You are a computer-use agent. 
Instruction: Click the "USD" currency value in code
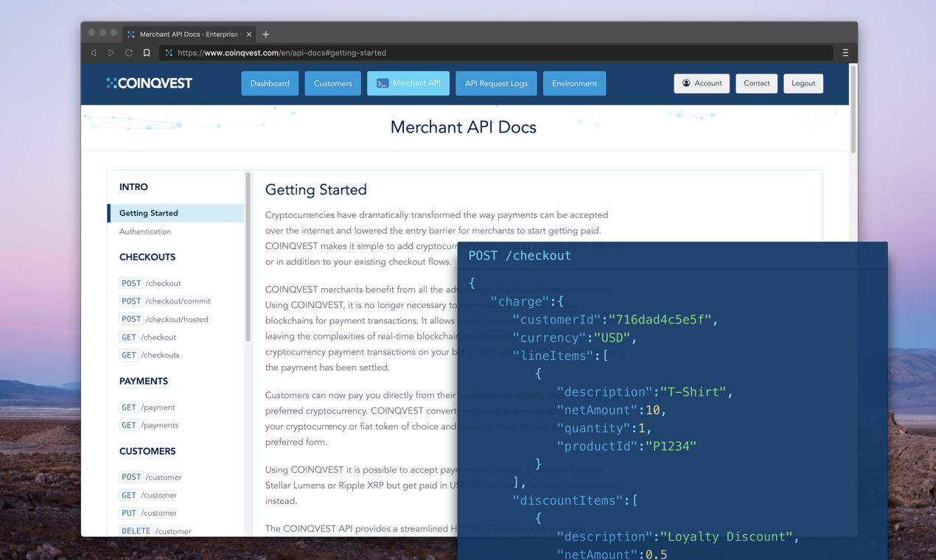[x=612, y=337]
